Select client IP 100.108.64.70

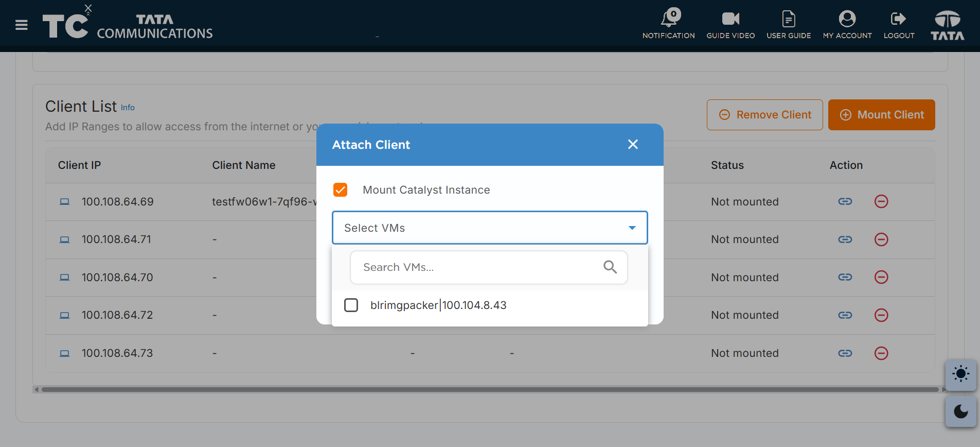tap(117, 278)
